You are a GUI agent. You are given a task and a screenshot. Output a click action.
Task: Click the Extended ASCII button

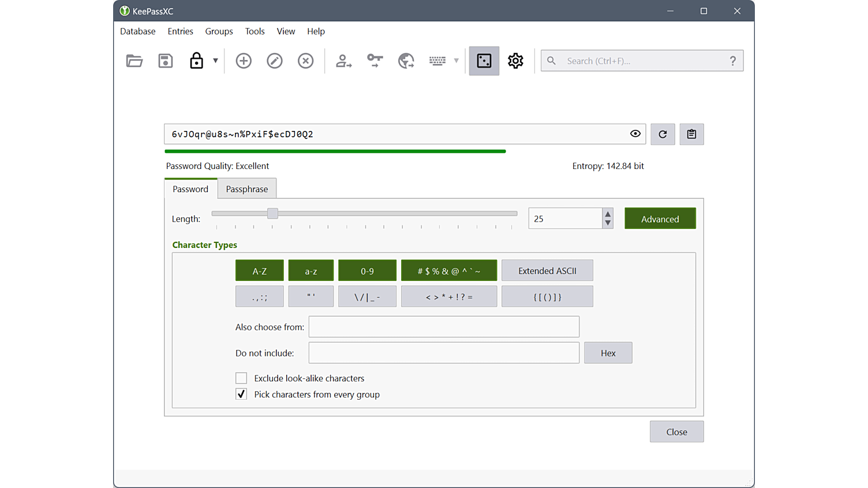pos(547,271)
